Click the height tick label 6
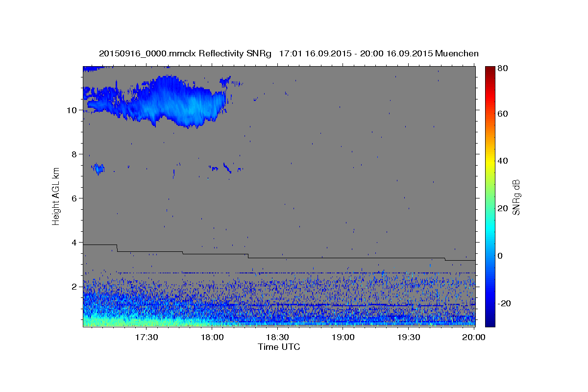This screenshot has width=588, height=392. pyautogui.click(x=74, y=198)
